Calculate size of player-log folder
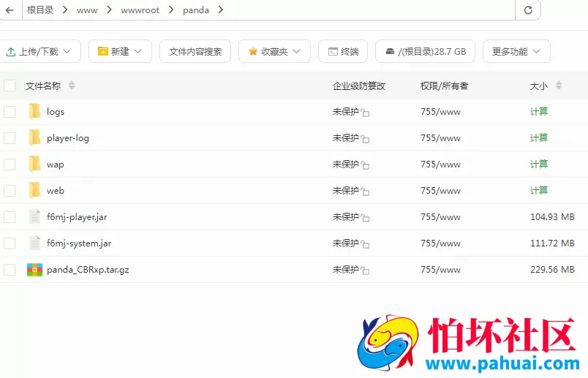Image resolution: width=588 pixels, height=378 pixels. [539, 137]
